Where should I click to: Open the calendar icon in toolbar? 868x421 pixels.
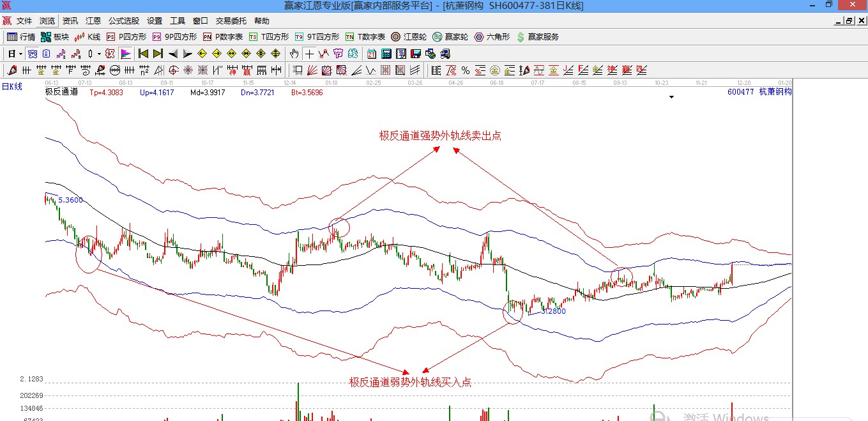(x=372, y=54)
